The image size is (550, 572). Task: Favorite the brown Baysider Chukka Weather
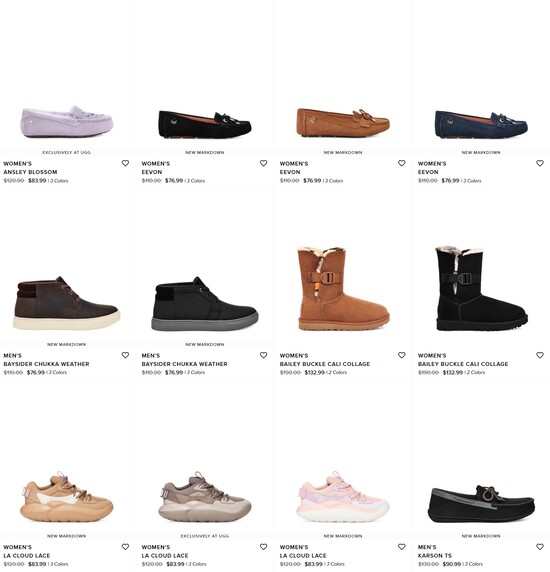(125, 355)
